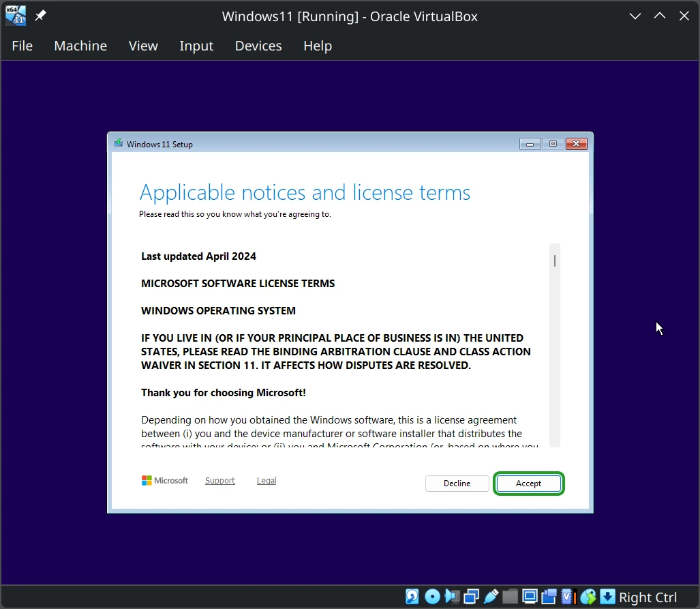The image size is (700, 609).
Task: Decline the license terms
Action: coord(457,484)
